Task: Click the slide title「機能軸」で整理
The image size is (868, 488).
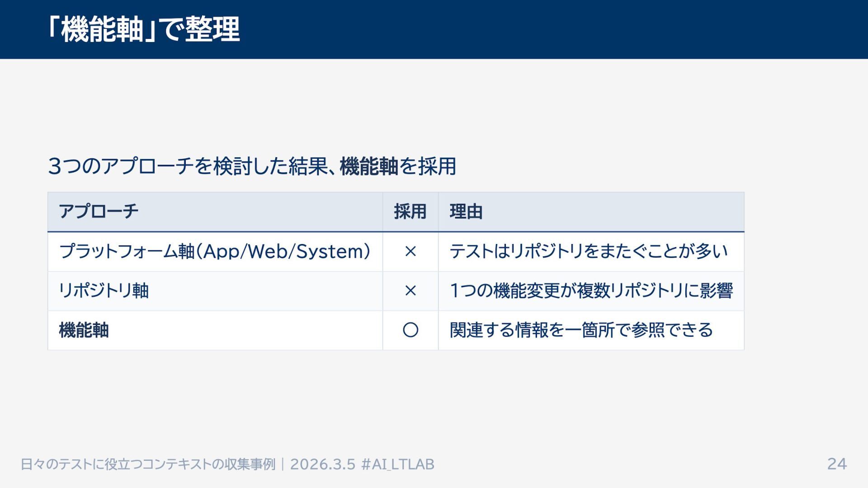Action: 144,29
